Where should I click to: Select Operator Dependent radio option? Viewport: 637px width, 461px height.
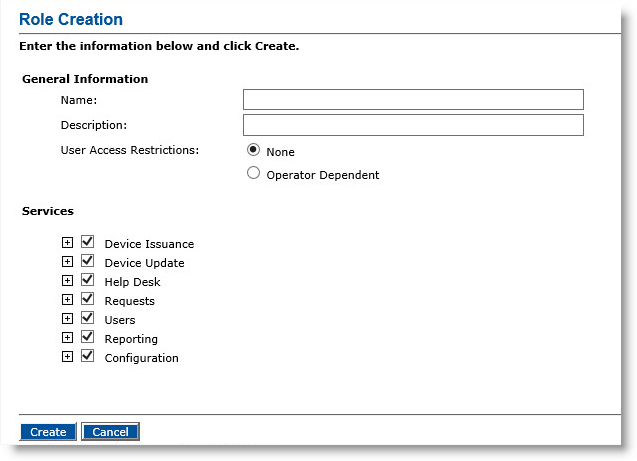point(254,173)
